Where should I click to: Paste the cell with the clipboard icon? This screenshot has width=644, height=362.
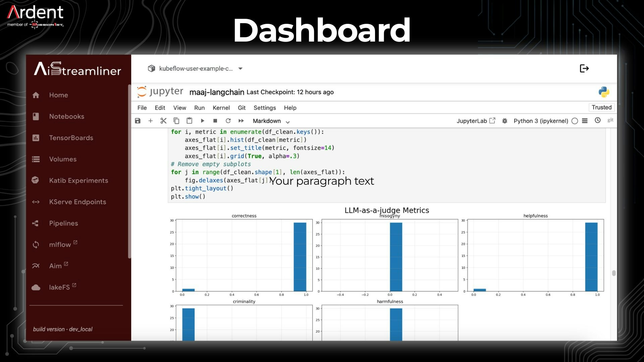pyautogui.click(x=190, y=120)
